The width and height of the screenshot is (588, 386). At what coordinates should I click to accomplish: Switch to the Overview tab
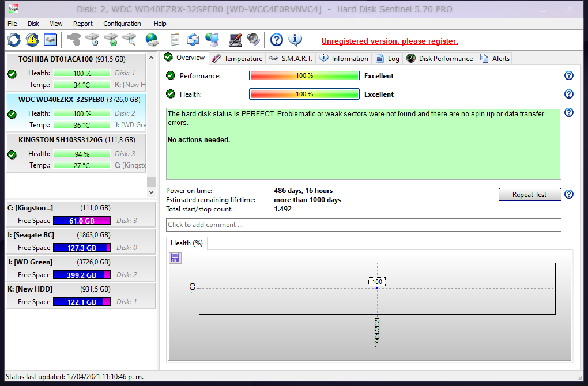point(184,58)
